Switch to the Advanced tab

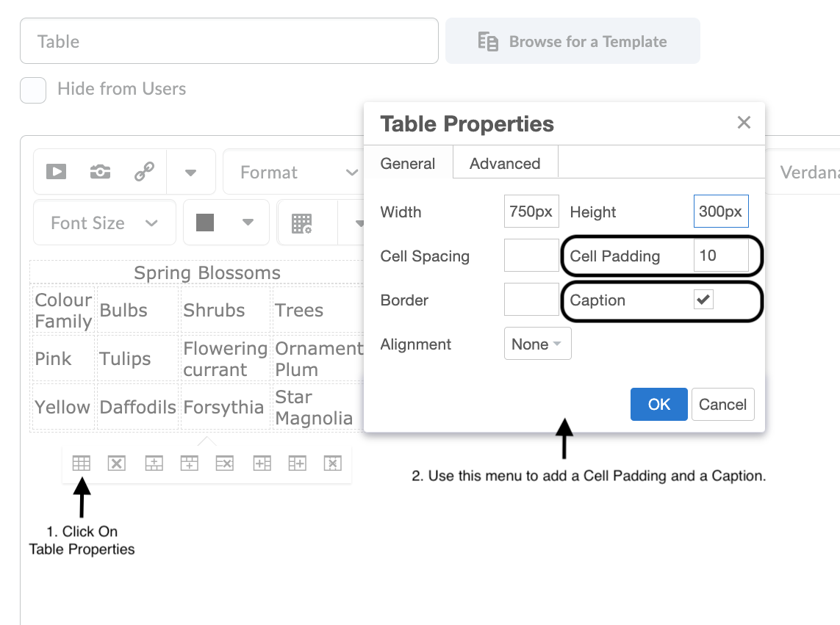(x=505, y=163)
